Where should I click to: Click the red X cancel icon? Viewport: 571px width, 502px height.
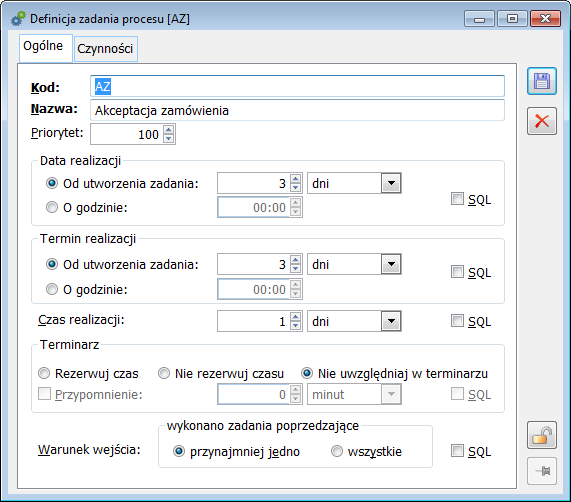(x=542, y=121)
